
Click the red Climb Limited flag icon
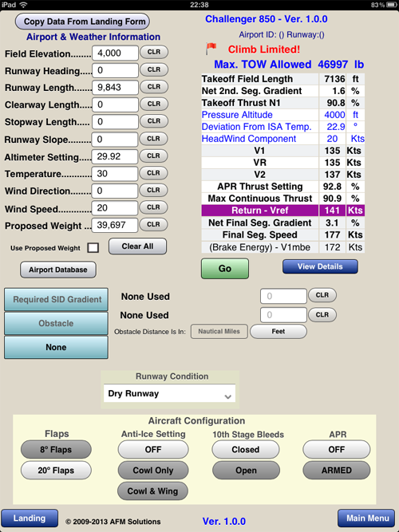click(x=211, y=49)
